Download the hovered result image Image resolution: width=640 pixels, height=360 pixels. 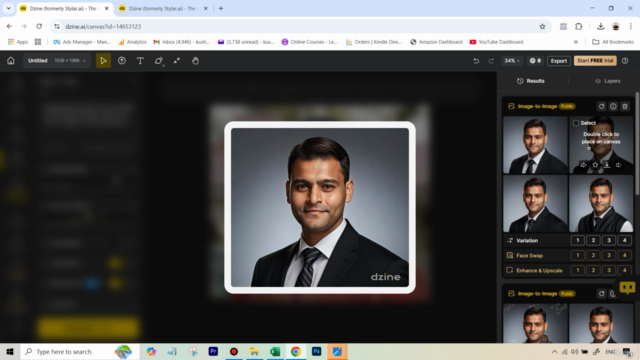[607, 165]
